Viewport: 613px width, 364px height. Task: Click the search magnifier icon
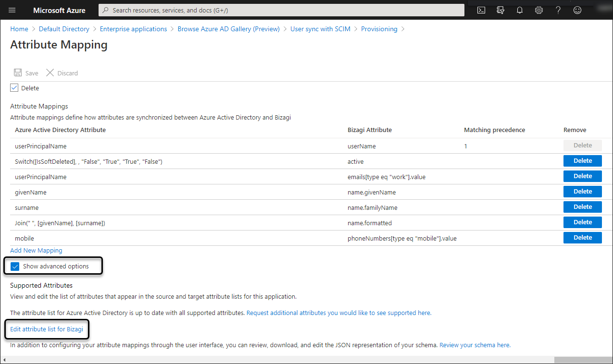(106, 10)
